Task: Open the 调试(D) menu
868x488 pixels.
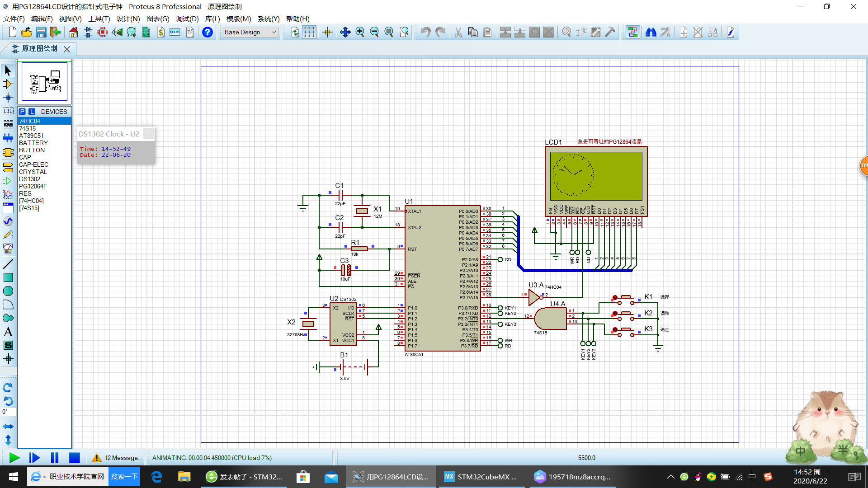Action: [x=187, y=19]
